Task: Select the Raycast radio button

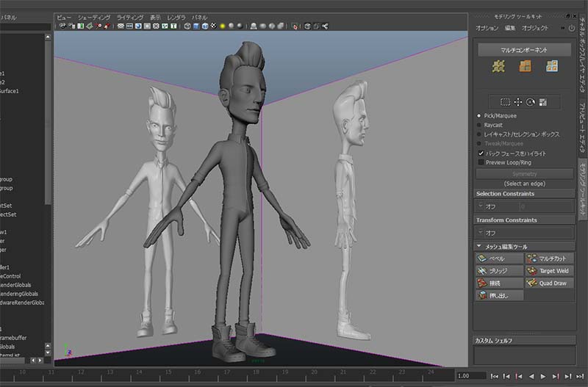Action: pyautogui.click(x=479, y=125)
